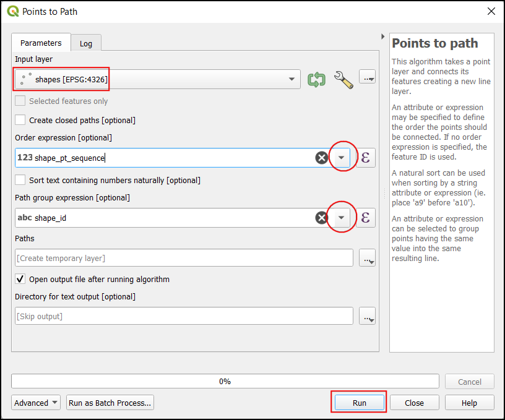This screenshot has width=505, height=420.
Task: Clear the shape_pt_sequence order expression
Action: click(x=322, y=158)
